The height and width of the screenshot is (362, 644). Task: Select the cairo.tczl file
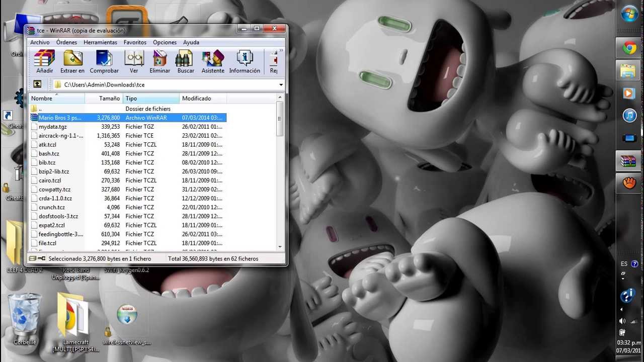coord(128,180)
